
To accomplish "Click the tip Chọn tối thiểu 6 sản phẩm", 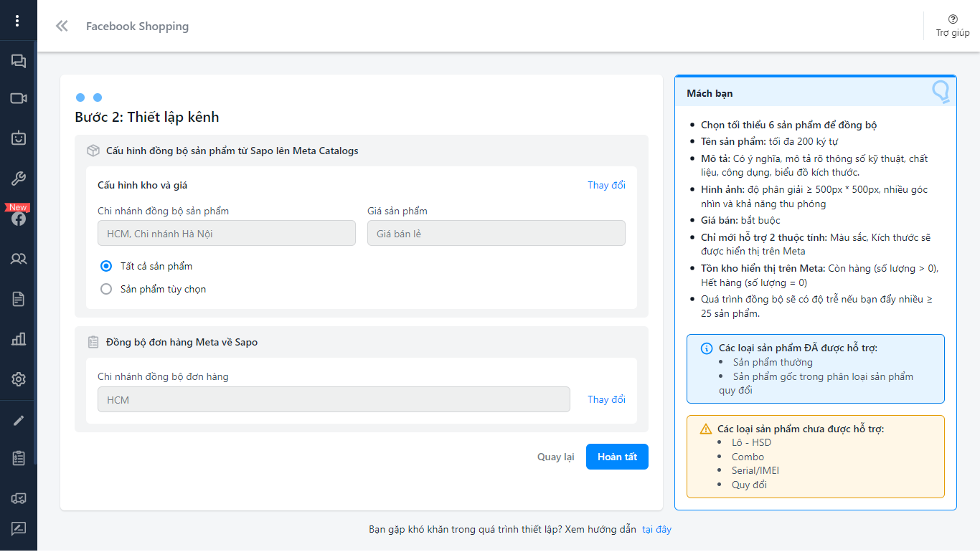I will (x=788, y=125).
